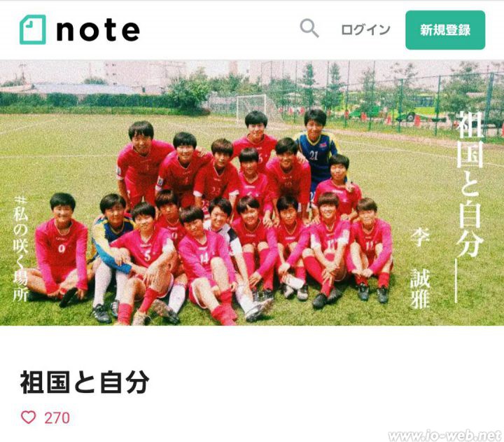Click the ログイン link
This screenshot has height=442, width=504.
[365, 30]
